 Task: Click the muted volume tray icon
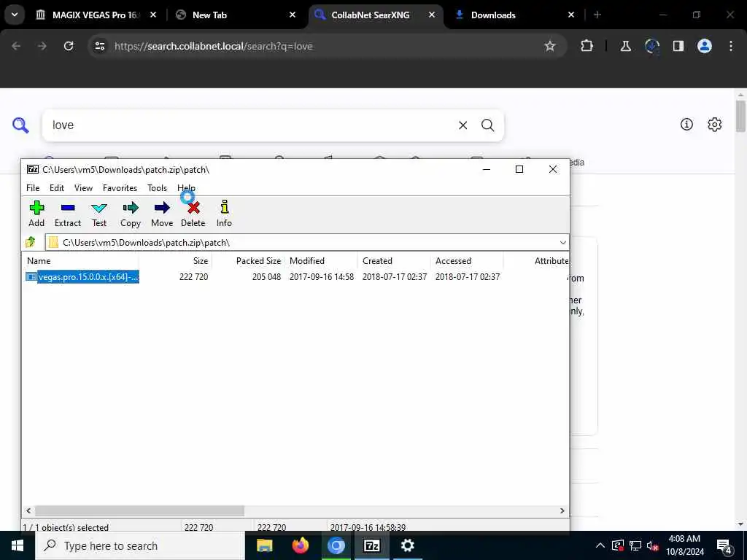[x=652, y=545]
